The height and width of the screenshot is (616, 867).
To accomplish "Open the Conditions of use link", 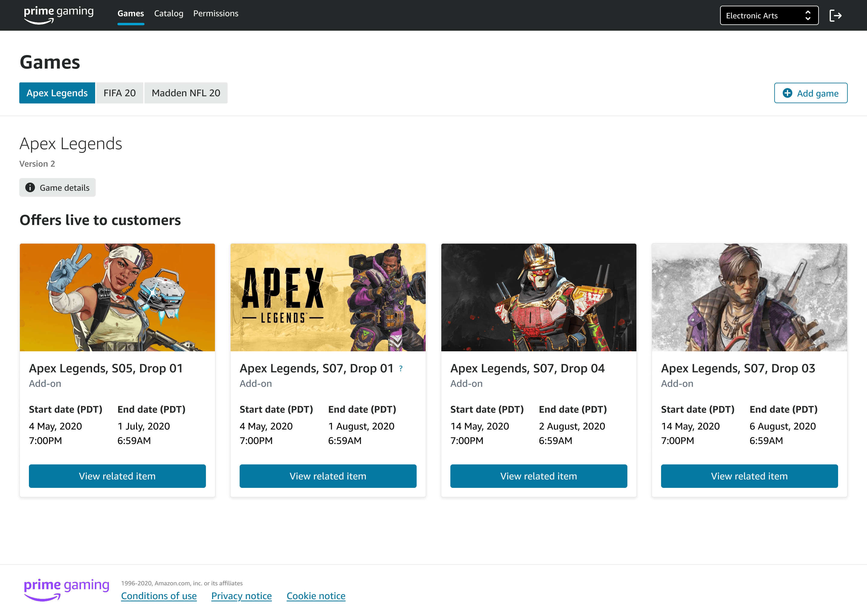I will [x=159, y=596].
